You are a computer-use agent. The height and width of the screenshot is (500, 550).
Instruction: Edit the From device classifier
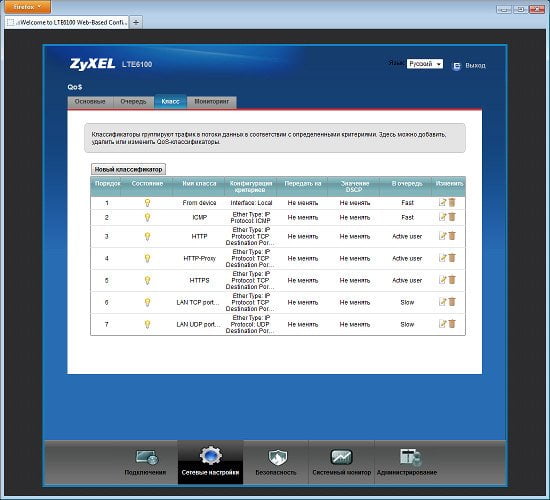click(x=442, y=202)
